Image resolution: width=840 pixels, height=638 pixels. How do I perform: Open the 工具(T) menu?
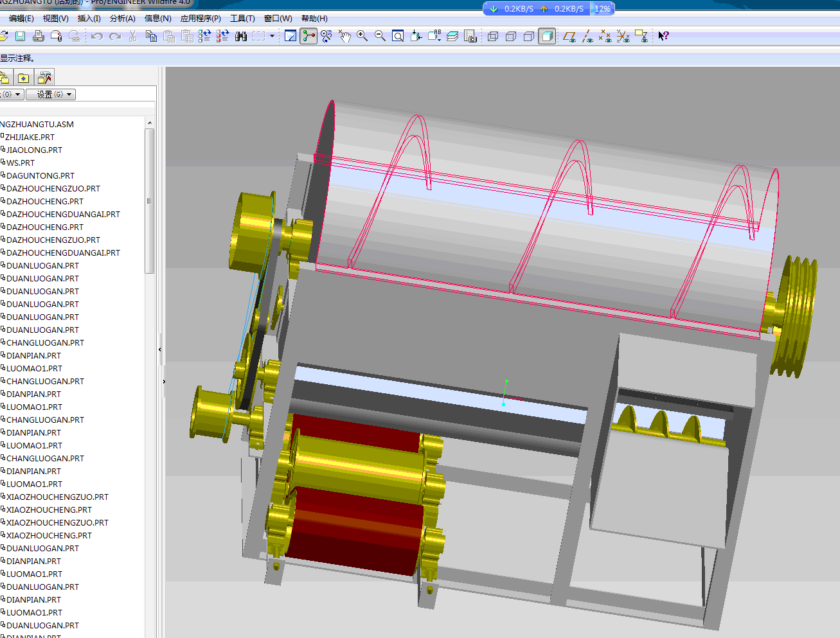[x=242, y=19]
